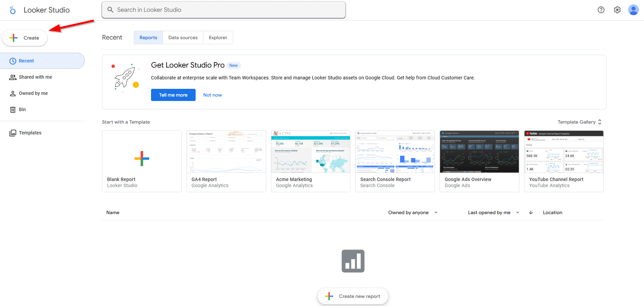Click the Location column header
The width and height of the screenshot is (644, 306).
552,212
